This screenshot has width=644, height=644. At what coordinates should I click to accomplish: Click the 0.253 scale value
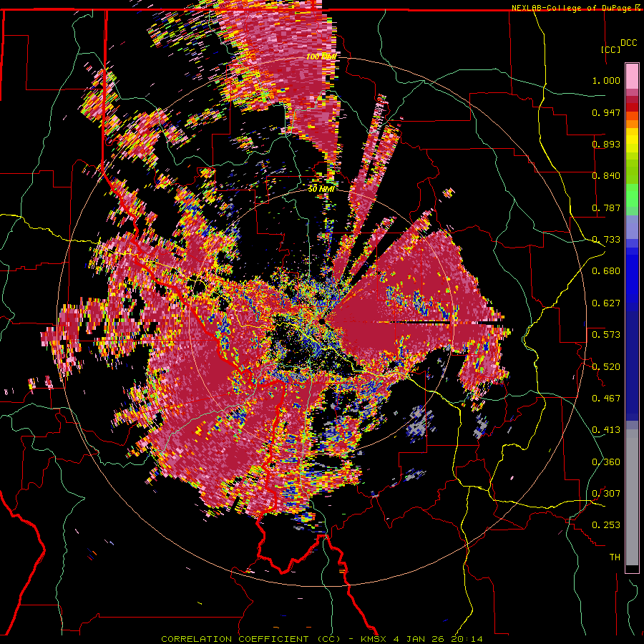point(606,525)
